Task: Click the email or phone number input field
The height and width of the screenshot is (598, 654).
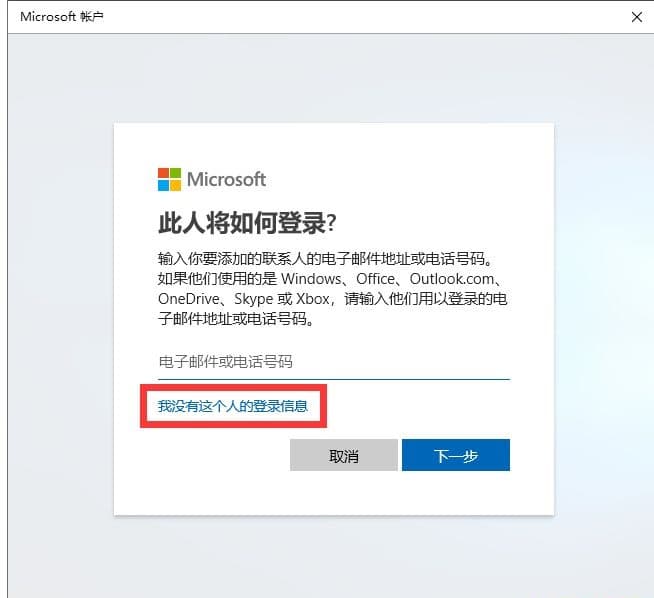Action: point(334,362)
